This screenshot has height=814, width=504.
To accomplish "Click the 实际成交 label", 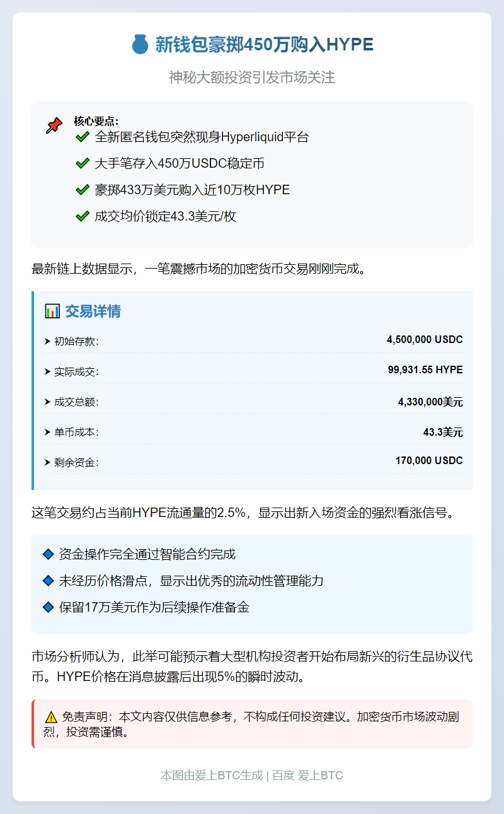I will (76, 372).
